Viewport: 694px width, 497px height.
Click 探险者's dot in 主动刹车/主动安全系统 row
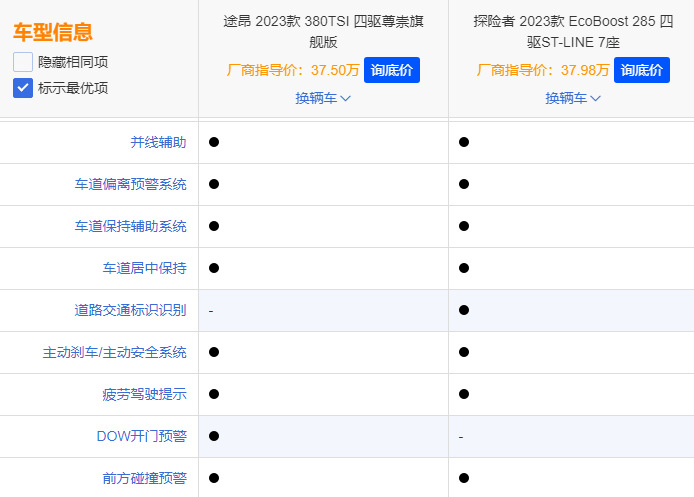click(x=464, y=352)
